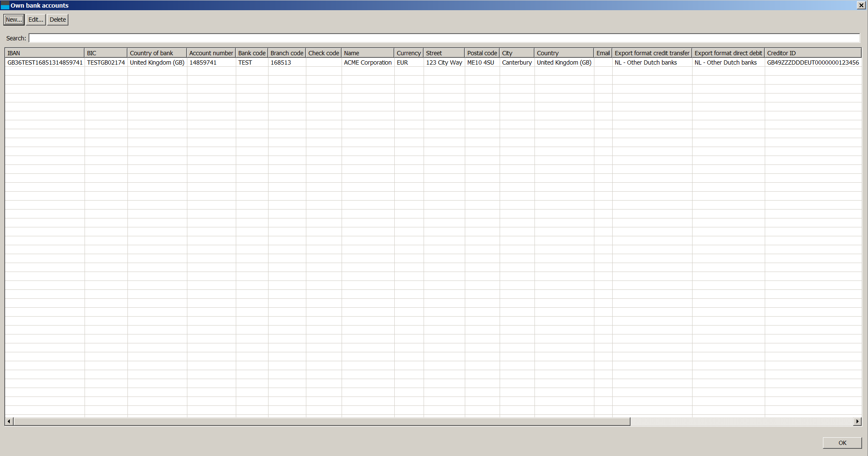Sort by the BIC column header
Viewport: 868px width, 456px height.
pos(106,53)
